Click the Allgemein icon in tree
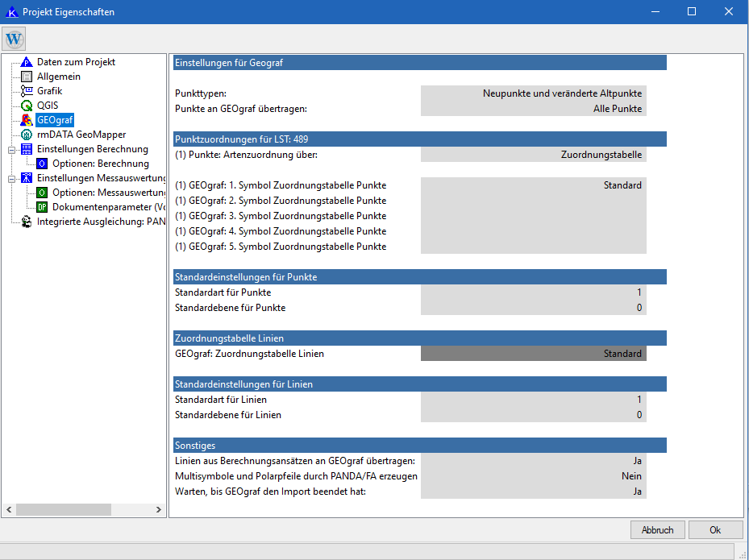The height and width of the screenshot is (560, 749). pyautogui.click(x=27, y=77)
